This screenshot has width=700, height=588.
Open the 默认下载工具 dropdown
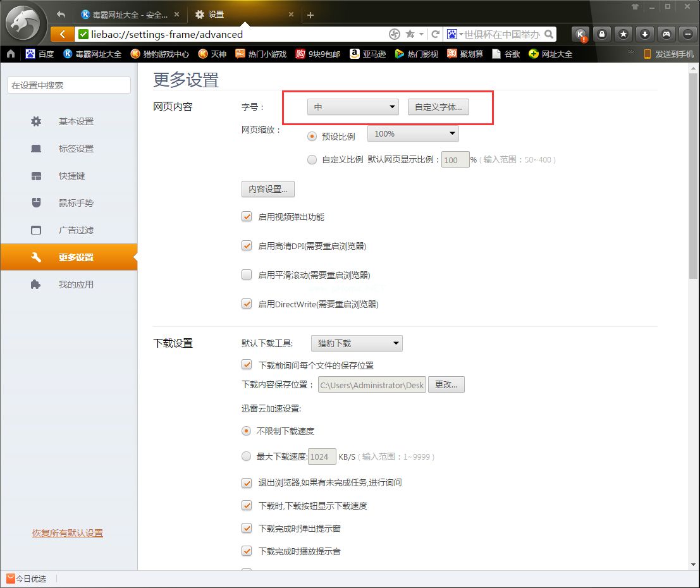coord(356,343)
